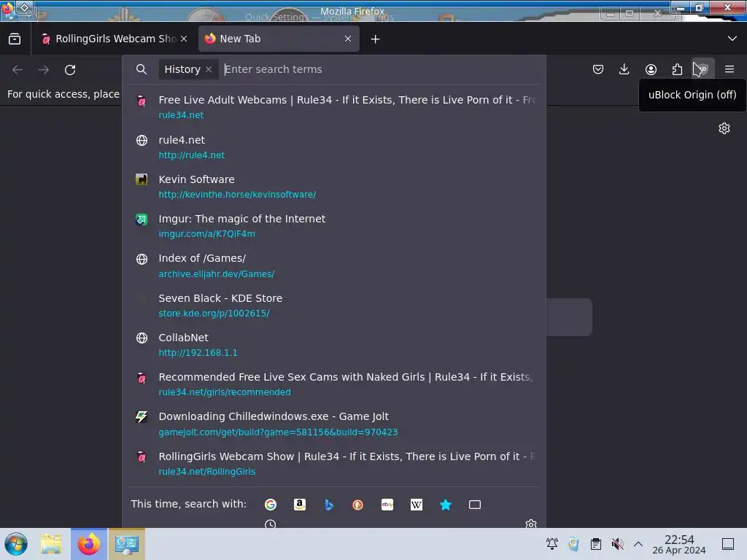Image resolution: width=747 pixels, height=560 pixels.
Task: Open Seven Black - KDE Store entry
Action: pos(333,306)
